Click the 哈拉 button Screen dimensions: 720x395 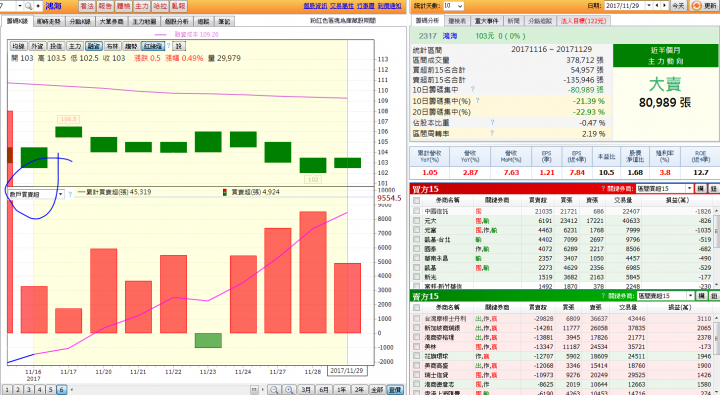coord(160,6)
